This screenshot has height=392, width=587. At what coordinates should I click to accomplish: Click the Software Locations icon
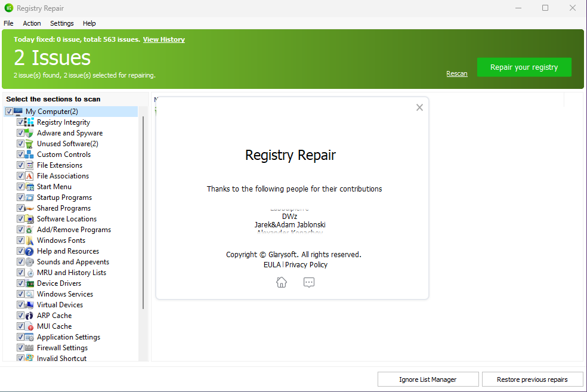(29, 218)
